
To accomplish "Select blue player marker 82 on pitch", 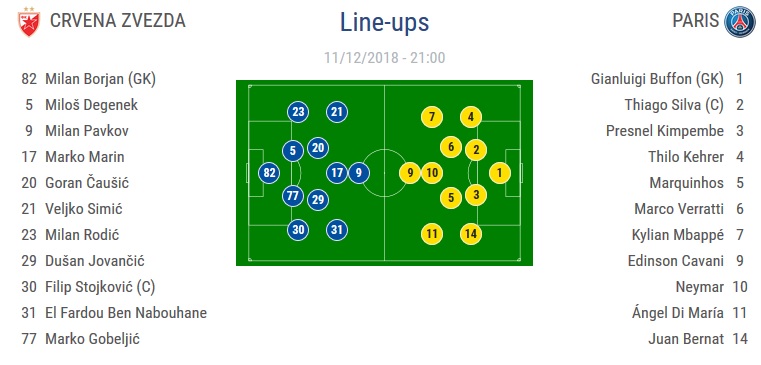I will 269,173.
